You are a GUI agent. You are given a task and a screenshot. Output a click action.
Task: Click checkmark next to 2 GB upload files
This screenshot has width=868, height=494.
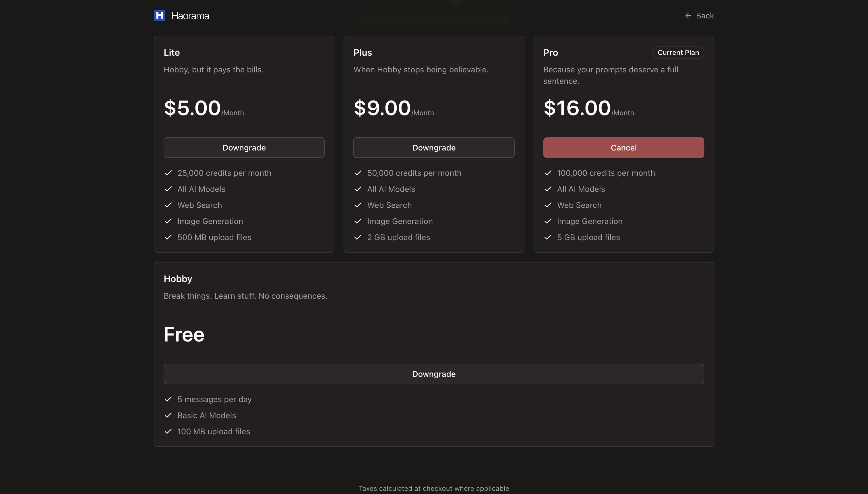358,238
